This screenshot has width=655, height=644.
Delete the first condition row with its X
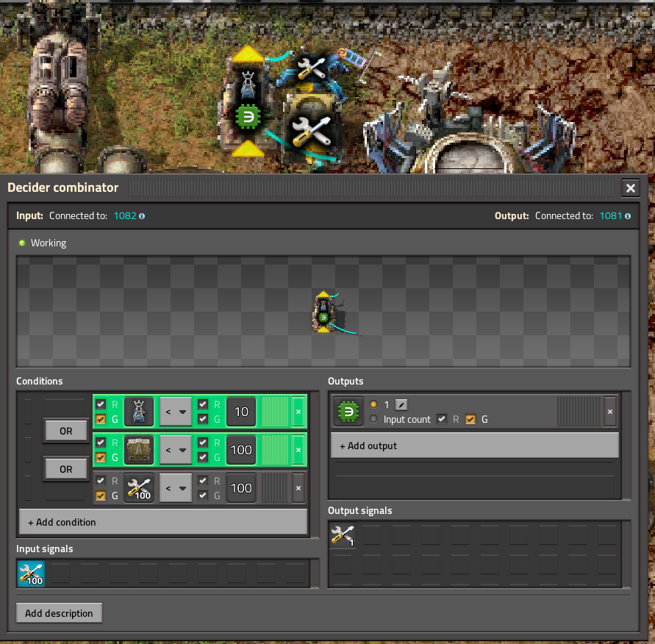coord(298,412)
